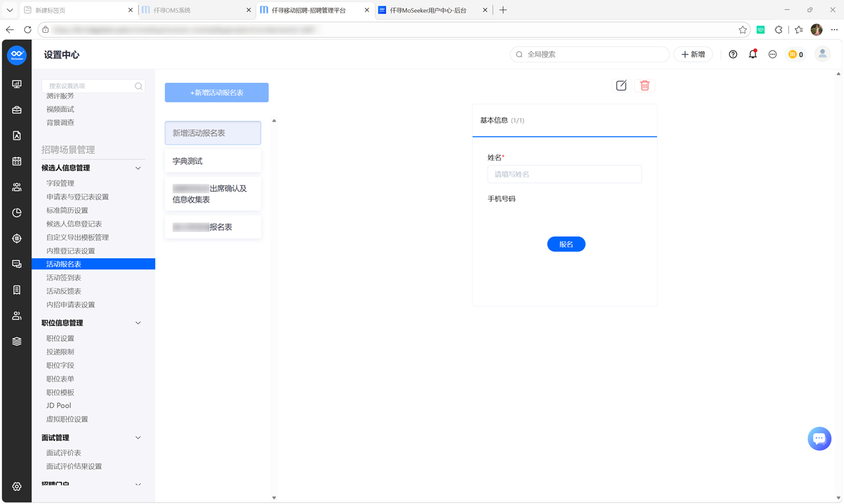Click the blue 报名 button

pos(566,245)
